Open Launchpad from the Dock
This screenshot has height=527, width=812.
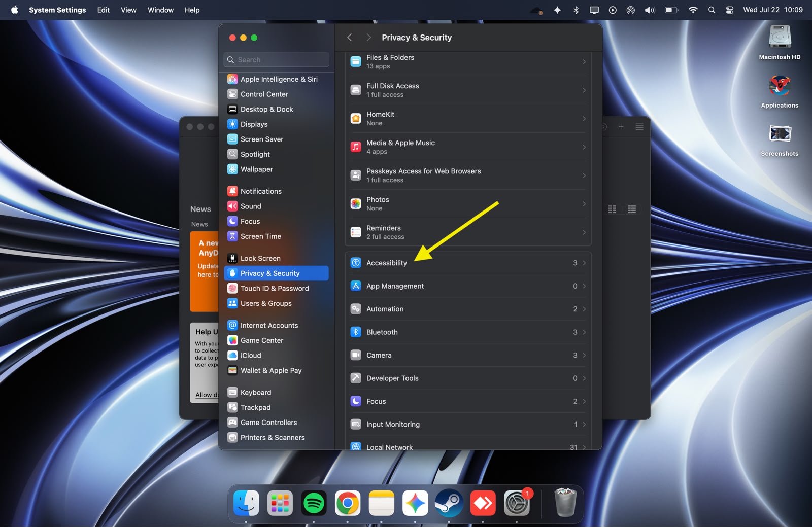(280, 504)
